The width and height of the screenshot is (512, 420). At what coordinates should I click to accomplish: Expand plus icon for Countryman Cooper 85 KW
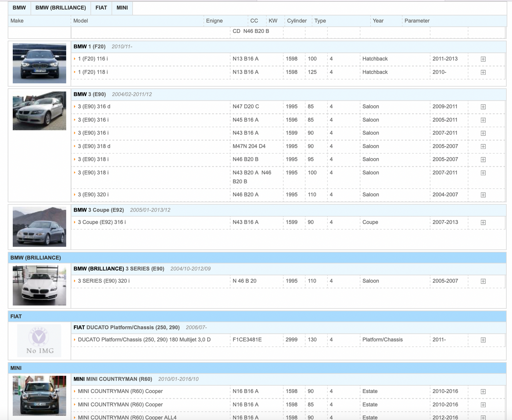pos(483,405)
